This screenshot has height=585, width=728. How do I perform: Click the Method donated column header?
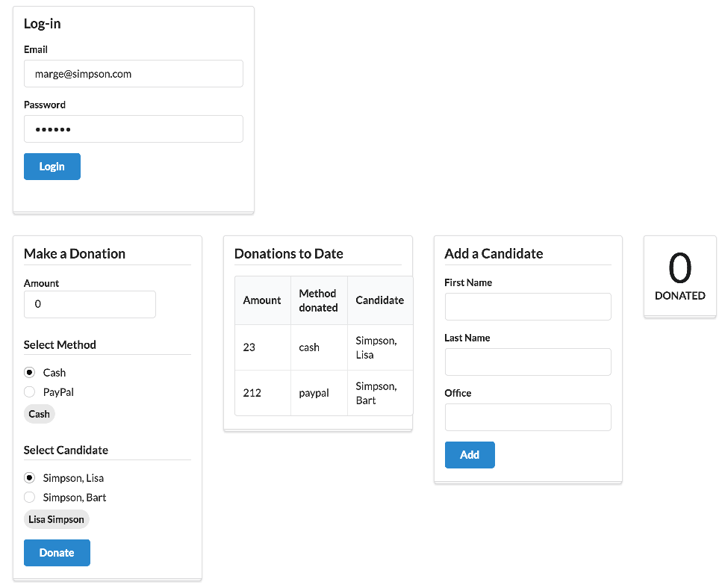pos(318,300)
